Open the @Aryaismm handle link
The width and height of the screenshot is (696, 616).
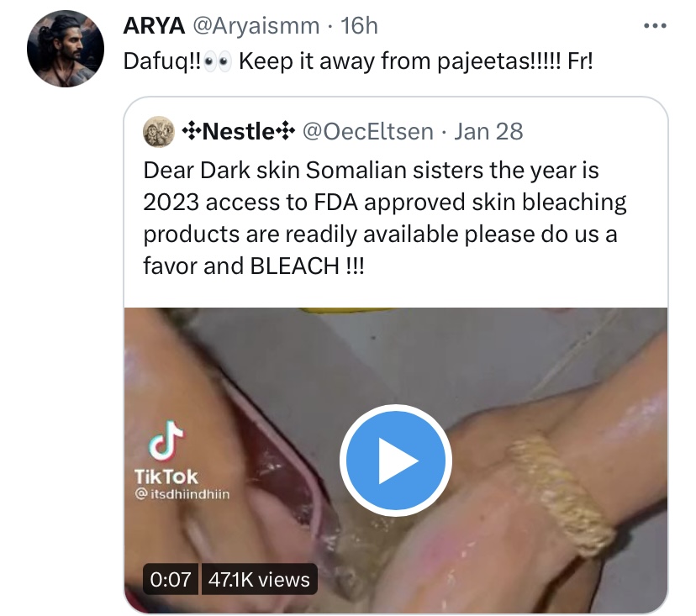pos(256,26)
